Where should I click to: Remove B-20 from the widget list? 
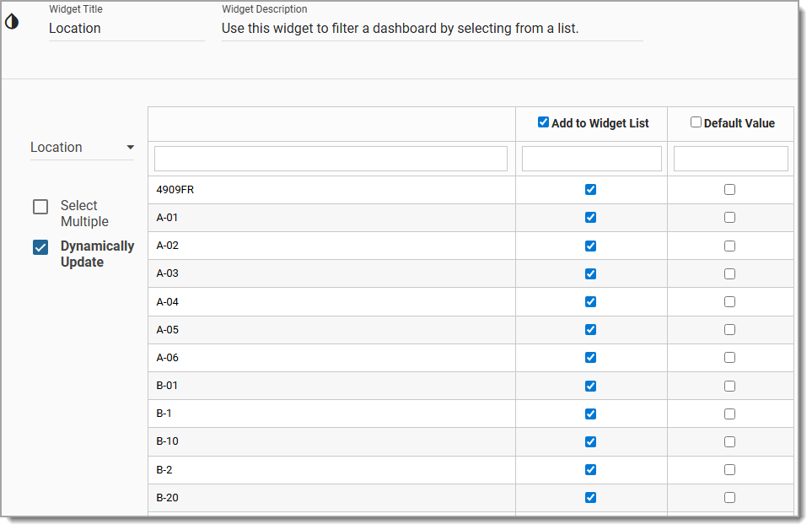click(590, 497)
